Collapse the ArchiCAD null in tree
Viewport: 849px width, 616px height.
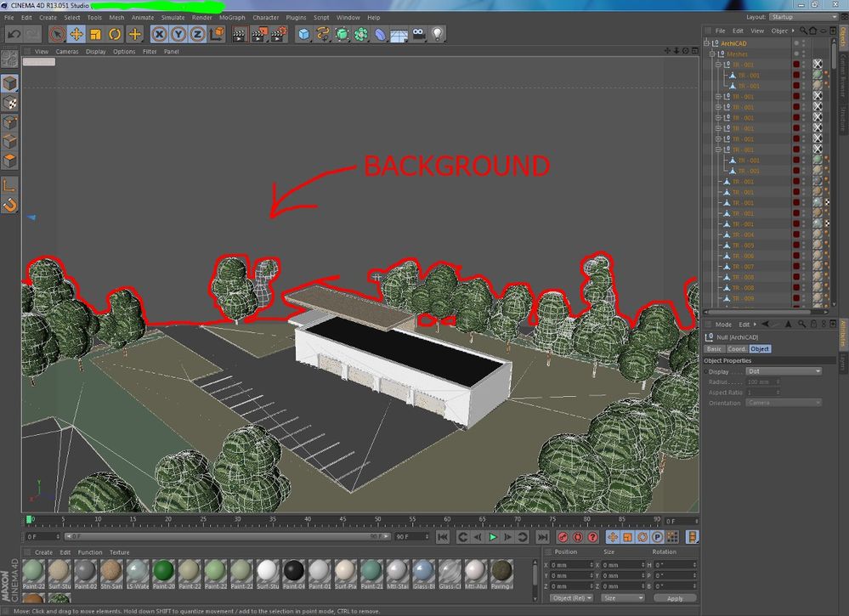[706, 42]
